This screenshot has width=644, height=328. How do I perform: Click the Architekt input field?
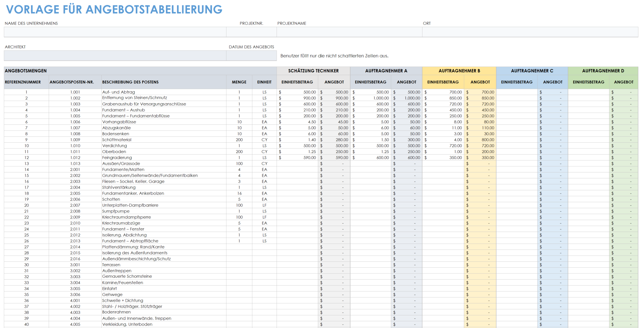coord(115,56)
